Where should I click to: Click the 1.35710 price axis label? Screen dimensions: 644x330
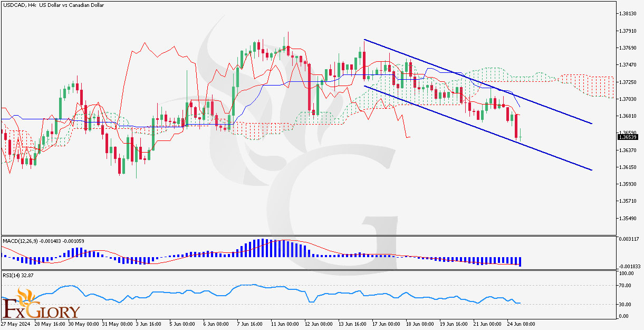pos(628,201)
